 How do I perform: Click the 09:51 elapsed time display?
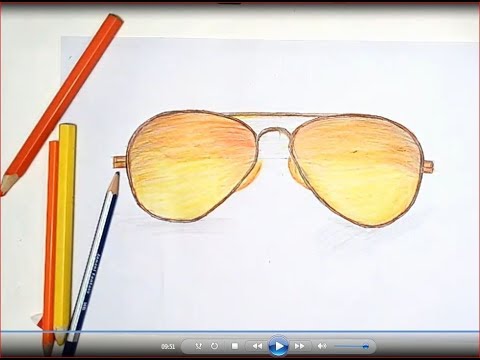coord(168,347)
